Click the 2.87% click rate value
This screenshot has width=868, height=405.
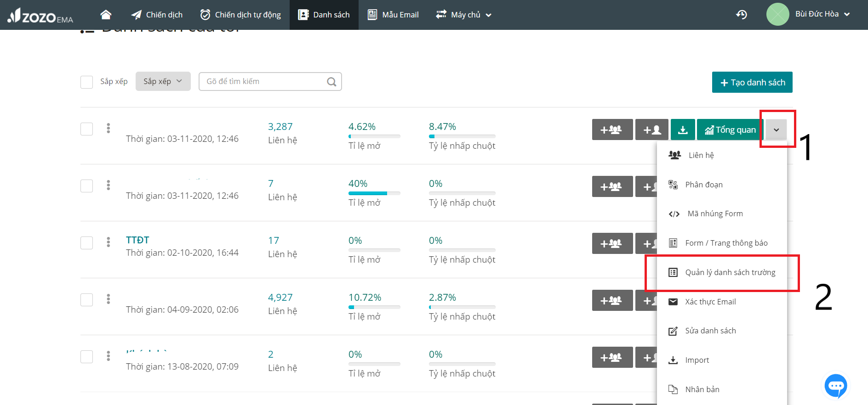tap(442, 298)
